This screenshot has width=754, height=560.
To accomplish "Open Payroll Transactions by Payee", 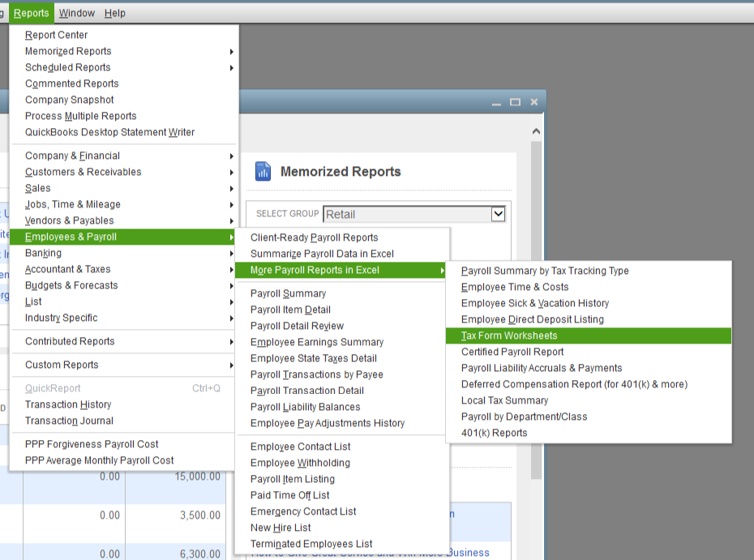I will (342, 374).
